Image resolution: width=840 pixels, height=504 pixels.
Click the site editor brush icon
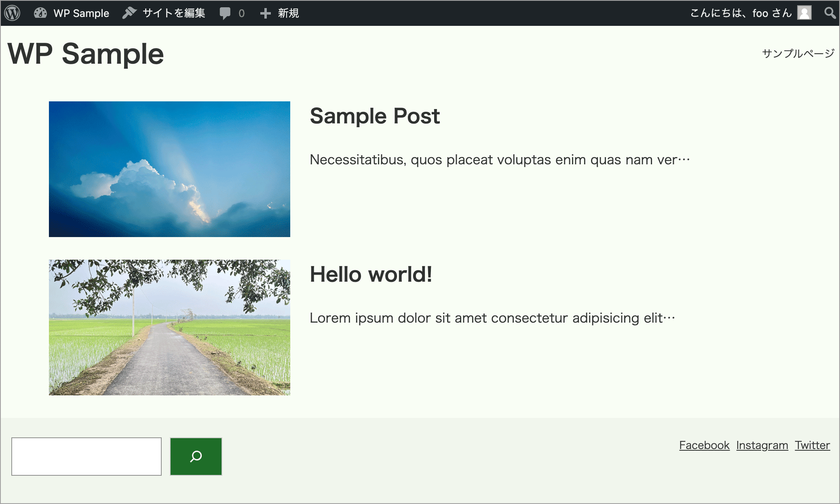tap(129, 13)
